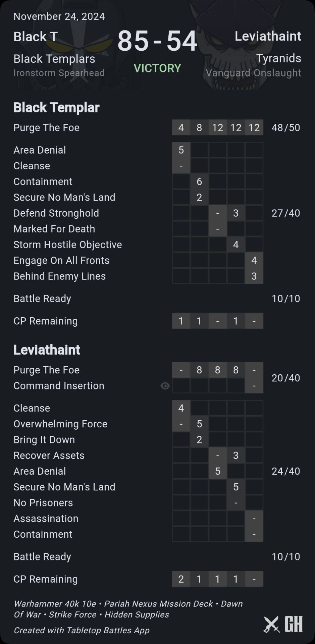315x644 pixels.
Task: Click the Black Templar section heading
Action: tap(56, 108)
